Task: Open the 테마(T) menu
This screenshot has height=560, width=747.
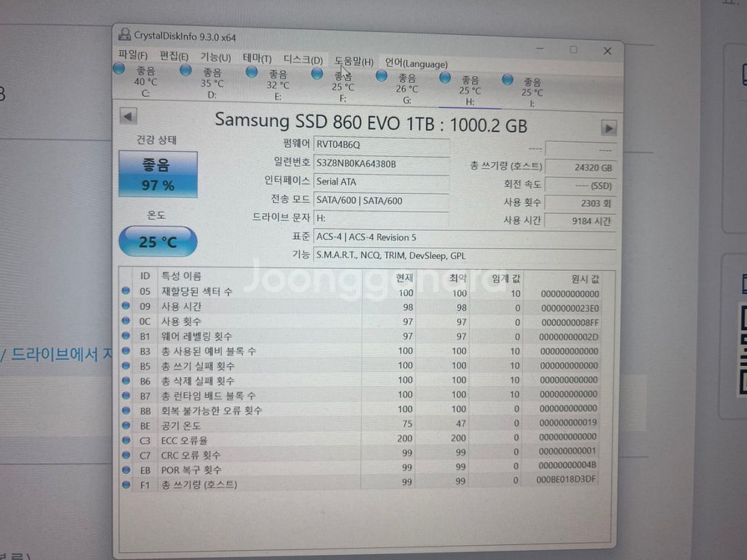Action: (x=257, y=58)
